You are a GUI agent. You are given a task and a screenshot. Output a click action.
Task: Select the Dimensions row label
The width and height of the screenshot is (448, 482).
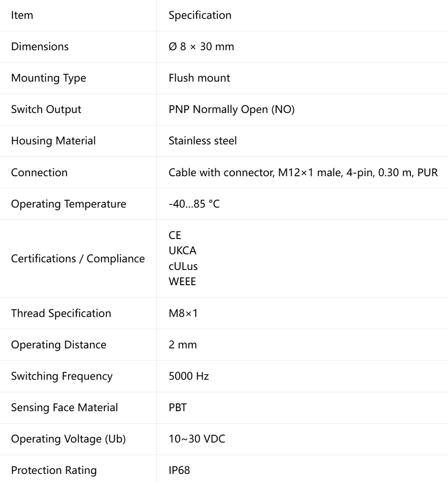coord(40,47)
